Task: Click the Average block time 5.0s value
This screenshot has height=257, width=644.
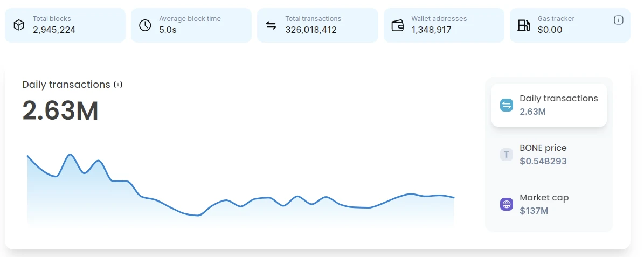Action: (x=168, y=30)
